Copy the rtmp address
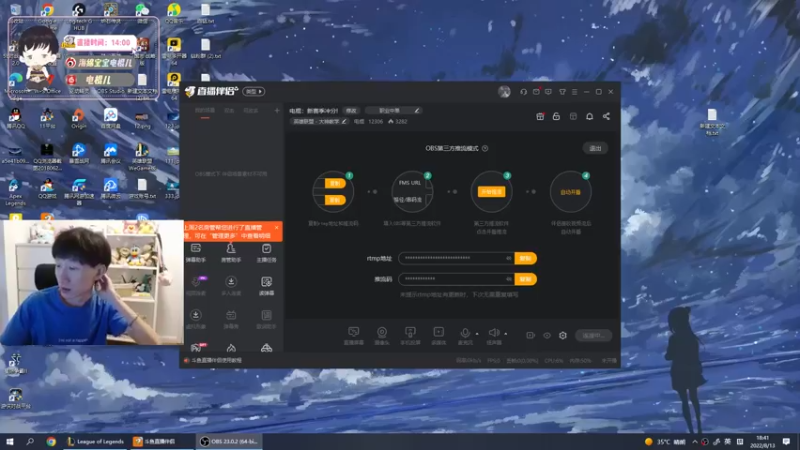Screen dimensions: 800x450 click(526, 258)
